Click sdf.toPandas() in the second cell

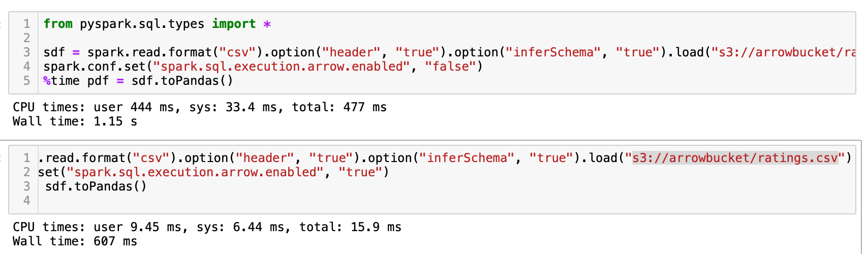[x=96, y=186]
